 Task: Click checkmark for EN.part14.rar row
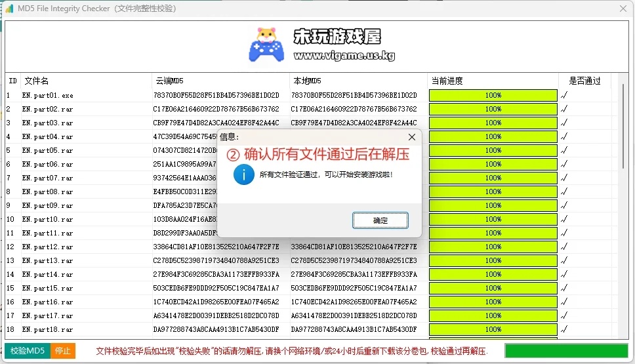564,274
